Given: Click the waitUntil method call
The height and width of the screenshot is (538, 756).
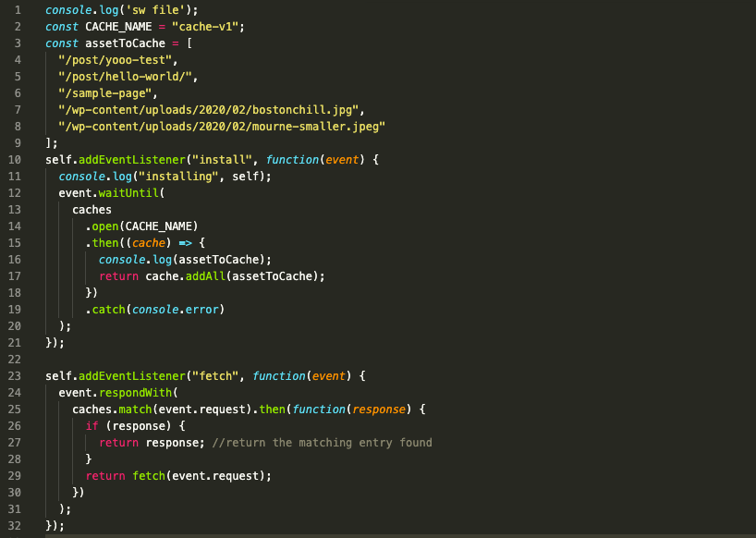Looking at the screenshot, I should pos(128,192).
